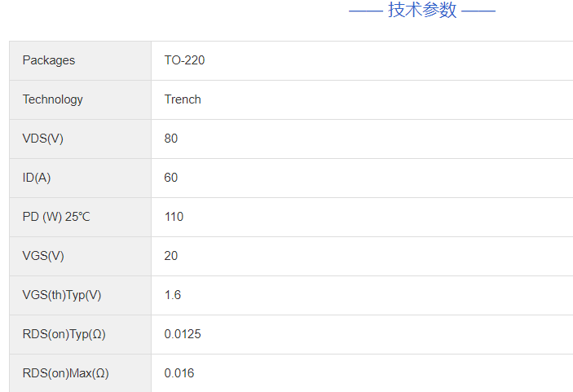Click the Trench technology value

pos(183,99)
